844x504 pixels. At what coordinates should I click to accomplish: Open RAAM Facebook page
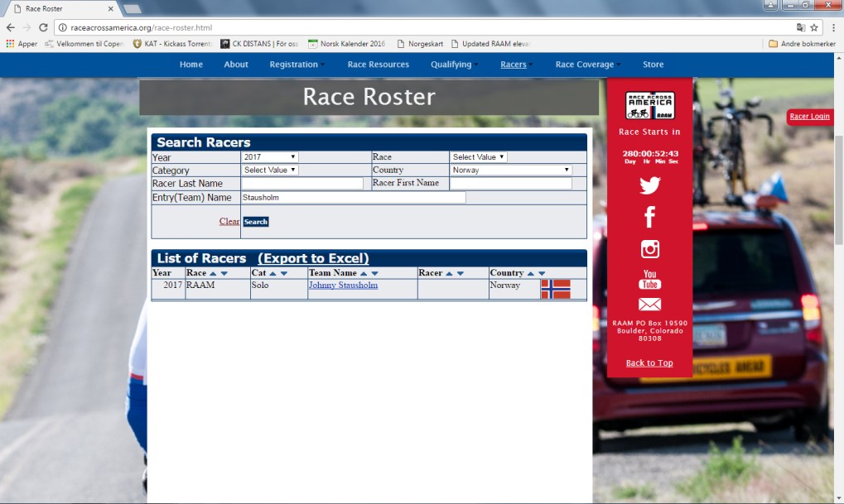point(649,217)
